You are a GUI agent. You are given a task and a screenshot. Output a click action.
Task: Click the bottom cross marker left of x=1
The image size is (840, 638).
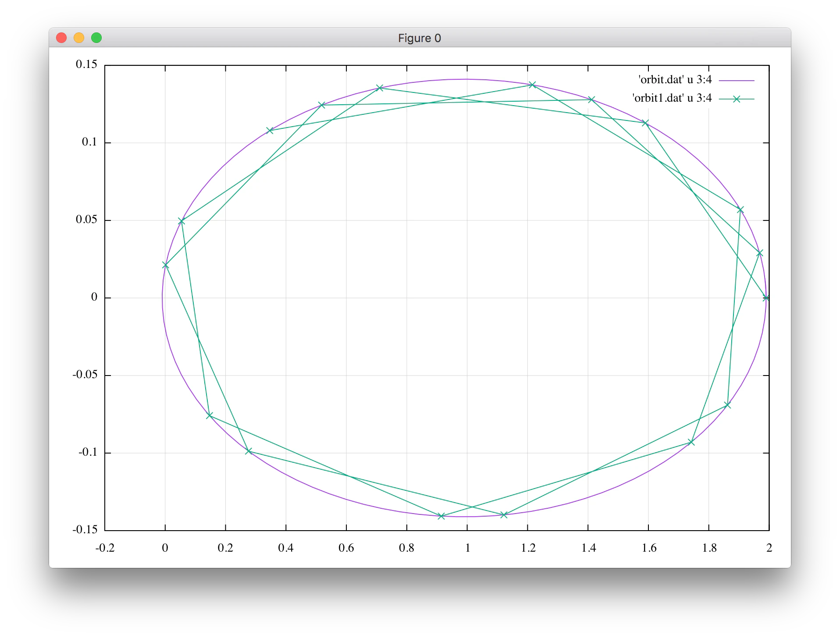pyautogui.click(x=441, y=516)
